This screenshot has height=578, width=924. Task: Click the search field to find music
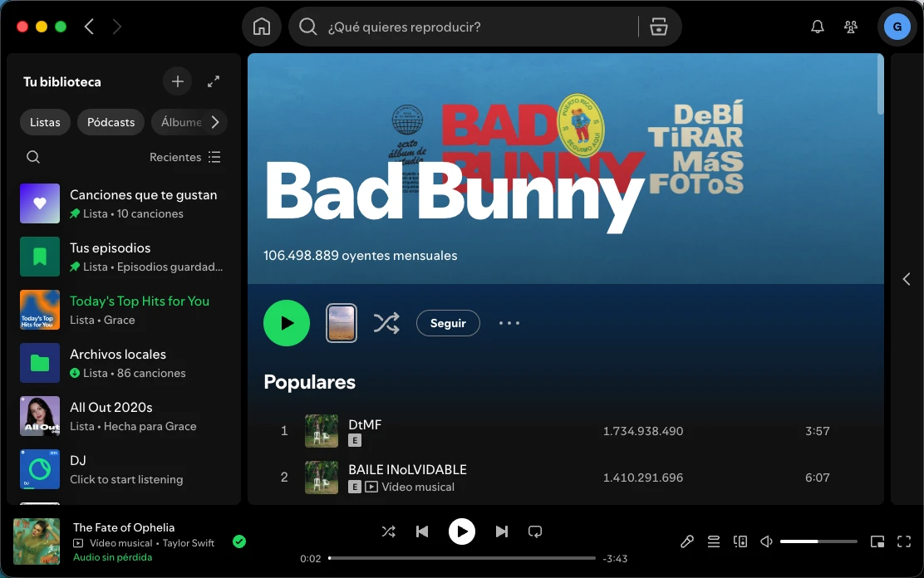[x=465, y=26]
